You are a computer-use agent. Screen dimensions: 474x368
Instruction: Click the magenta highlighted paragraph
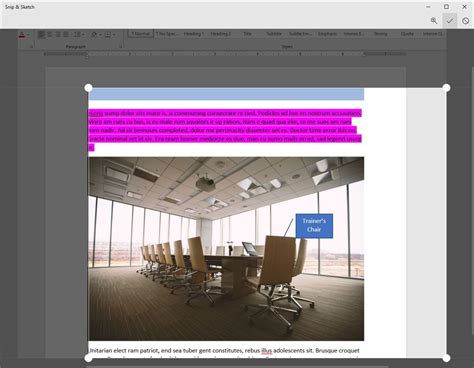(225, 130)
